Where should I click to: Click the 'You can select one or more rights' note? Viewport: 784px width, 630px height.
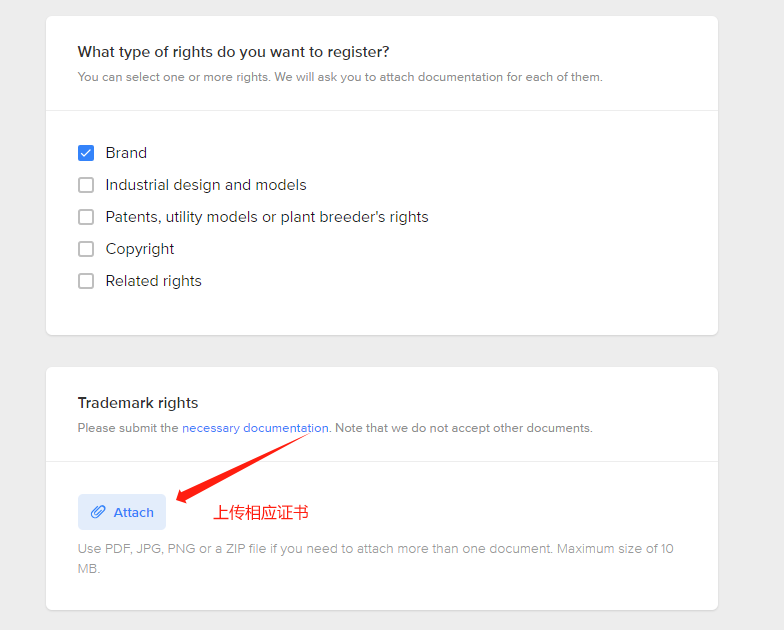340,77
